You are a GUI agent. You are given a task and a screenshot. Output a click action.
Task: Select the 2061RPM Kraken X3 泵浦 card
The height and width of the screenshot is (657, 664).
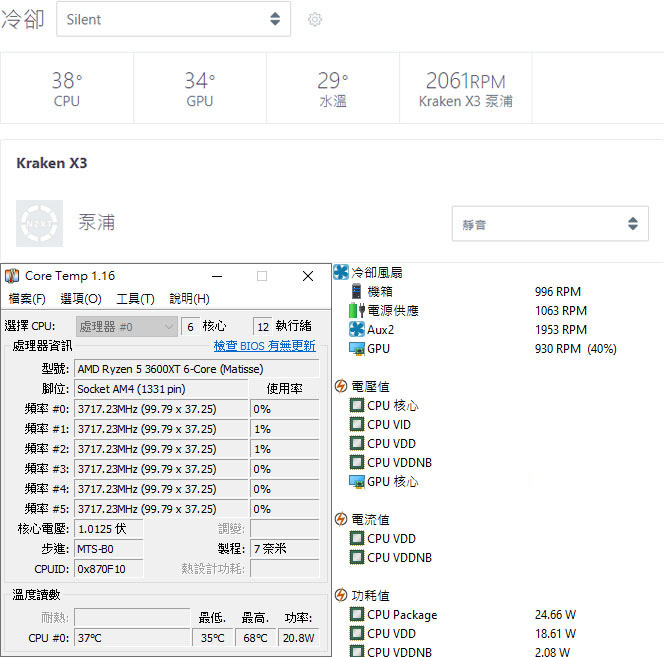(466, 88)
